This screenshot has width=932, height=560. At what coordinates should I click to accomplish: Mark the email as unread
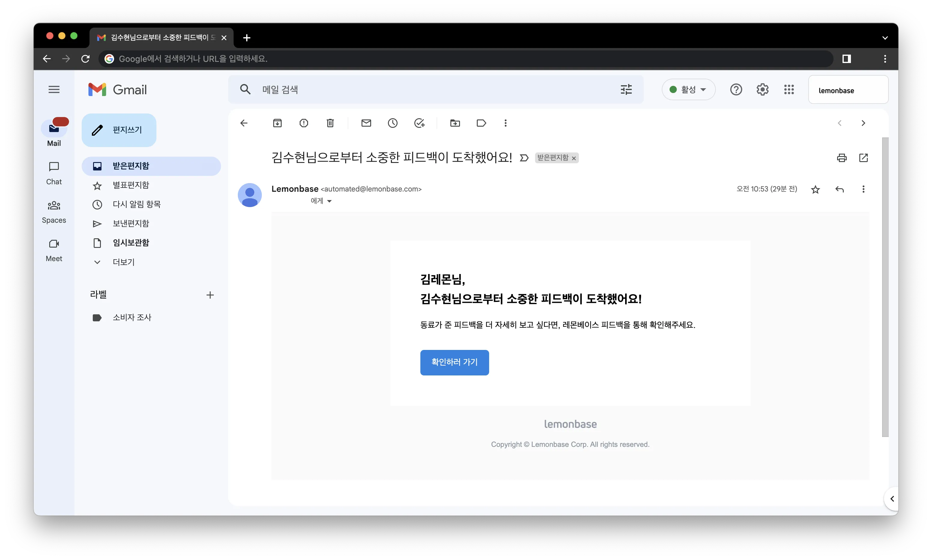(366, 123)
